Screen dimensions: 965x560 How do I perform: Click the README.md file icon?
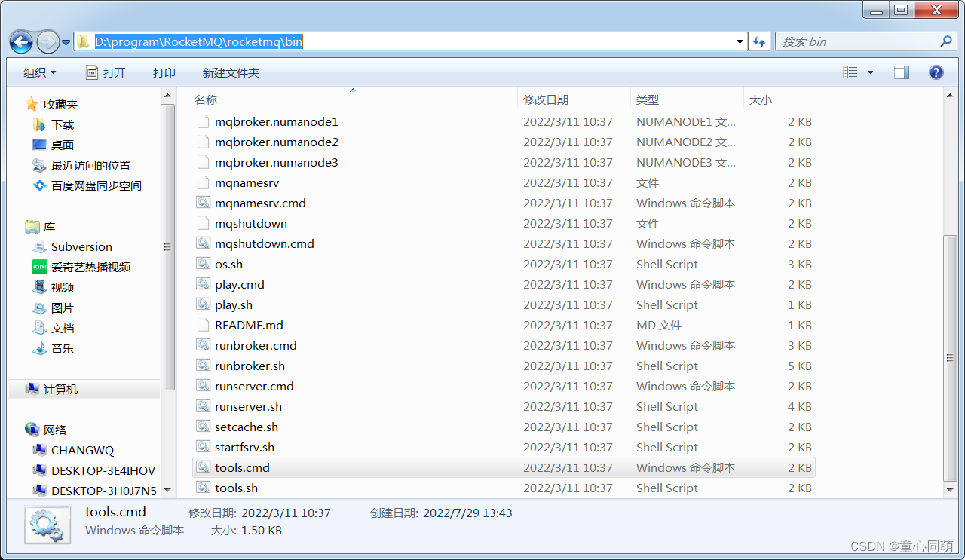pyautogui.click(x=202, y=325)
